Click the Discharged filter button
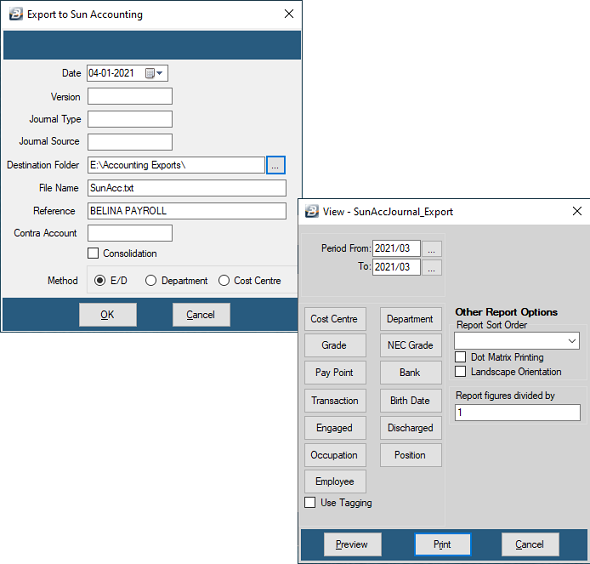The width and height of the screenshot is (590, 564). 411,428
